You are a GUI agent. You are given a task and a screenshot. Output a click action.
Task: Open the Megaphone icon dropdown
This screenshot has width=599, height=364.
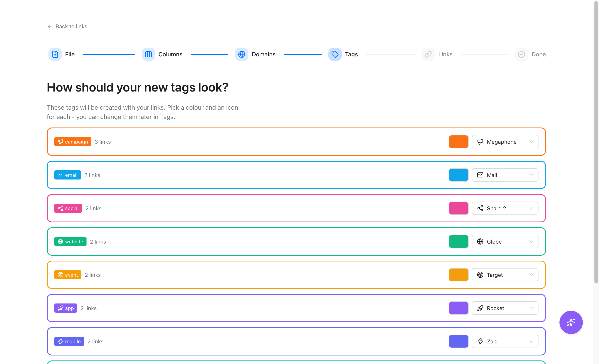click(505, 142)
